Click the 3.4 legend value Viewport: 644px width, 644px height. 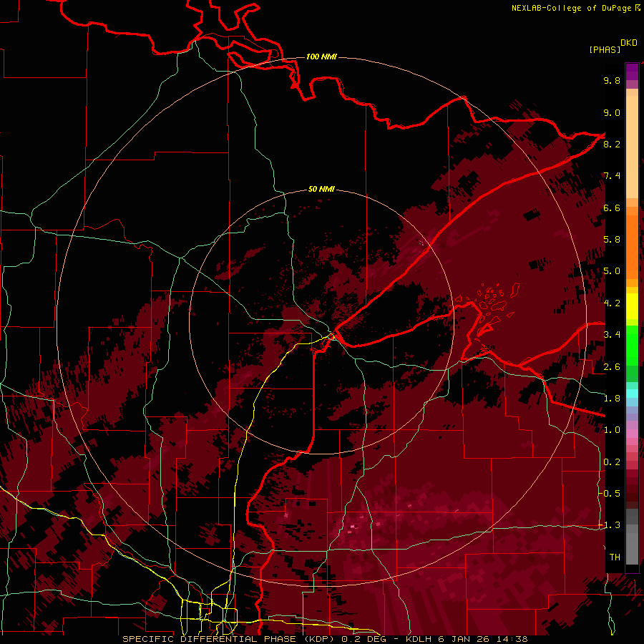tap(612, 335)
